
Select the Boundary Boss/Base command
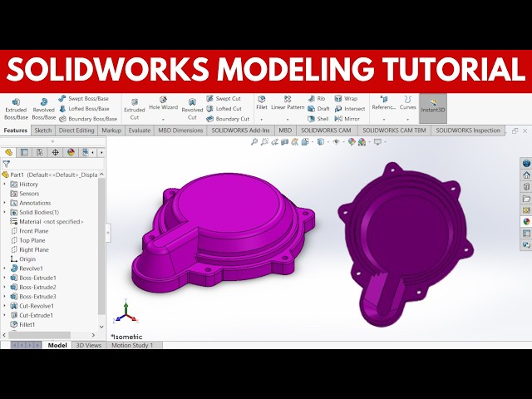click(x=88, y=119)
